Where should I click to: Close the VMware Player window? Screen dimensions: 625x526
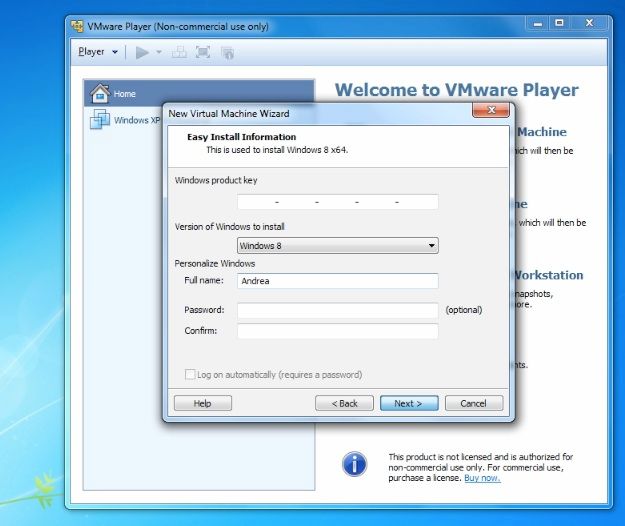pyautogui.click(x=590, y=23)
